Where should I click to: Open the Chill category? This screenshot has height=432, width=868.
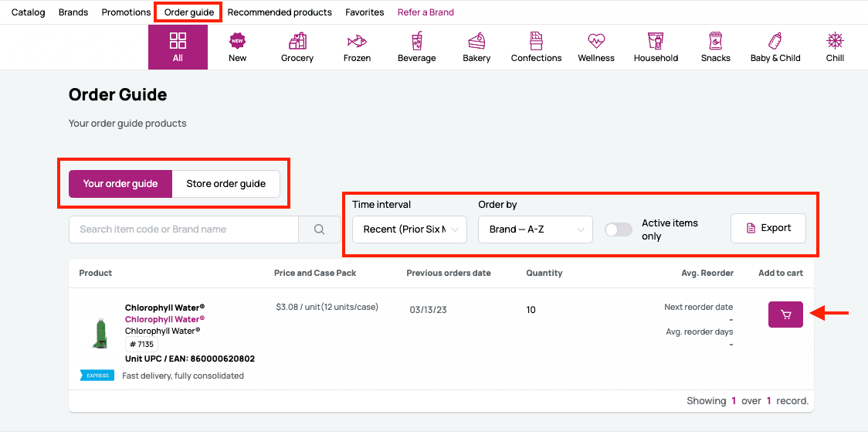pos(835,47)
